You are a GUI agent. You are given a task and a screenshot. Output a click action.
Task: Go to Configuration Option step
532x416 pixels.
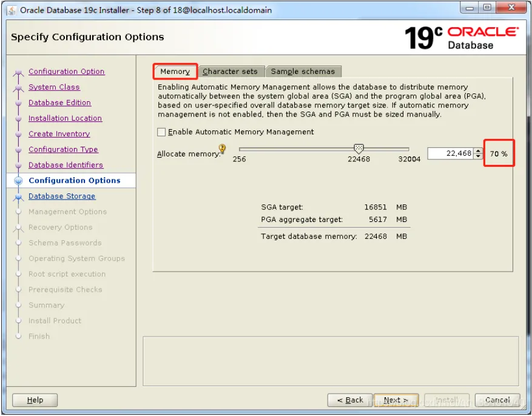click(x=67, y=72)
